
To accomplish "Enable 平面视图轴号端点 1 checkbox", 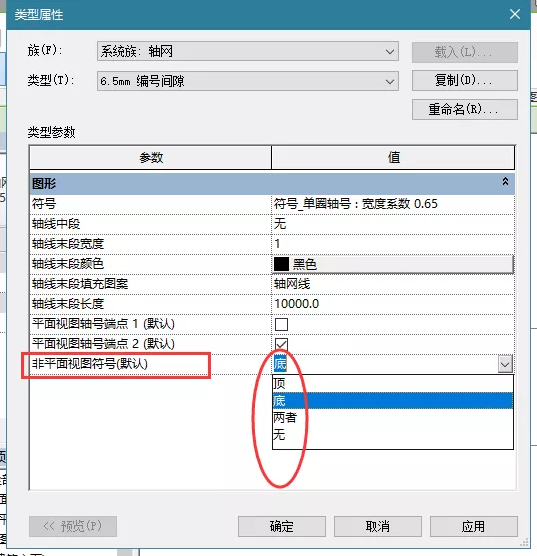I will tap(281, 324).
